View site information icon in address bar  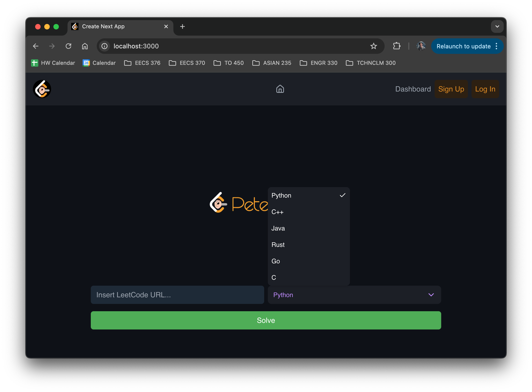pyautogui.click(x=104, y=46)
